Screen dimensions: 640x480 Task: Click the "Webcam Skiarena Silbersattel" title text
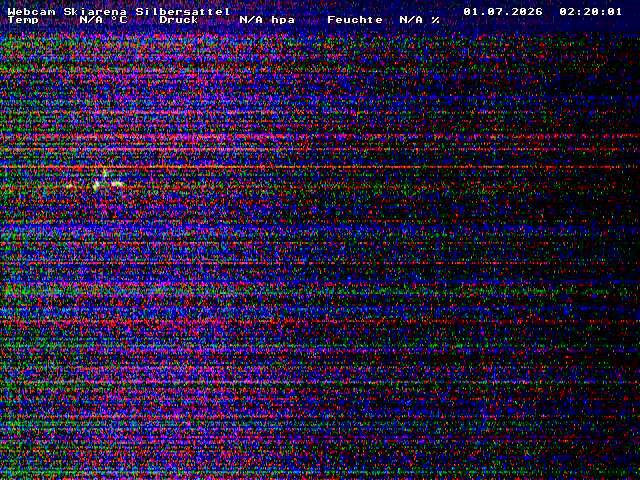point(119,11)
